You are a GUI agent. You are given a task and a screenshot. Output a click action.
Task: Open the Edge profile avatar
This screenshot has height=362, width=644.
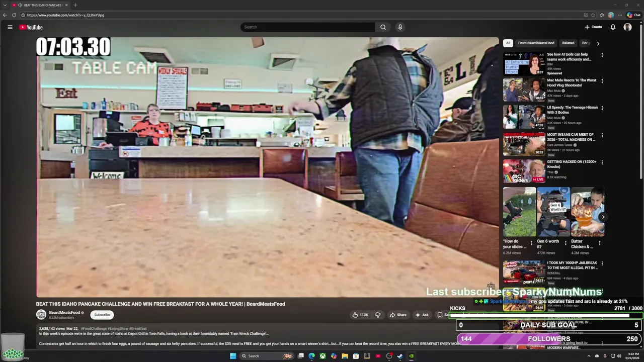pyautogui.click(x=611, y=15)
